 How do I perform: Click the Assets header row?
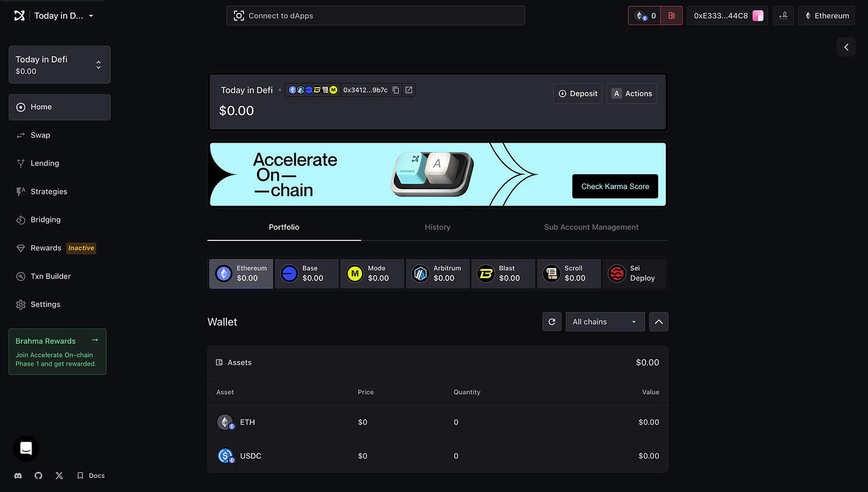[438, 363]
